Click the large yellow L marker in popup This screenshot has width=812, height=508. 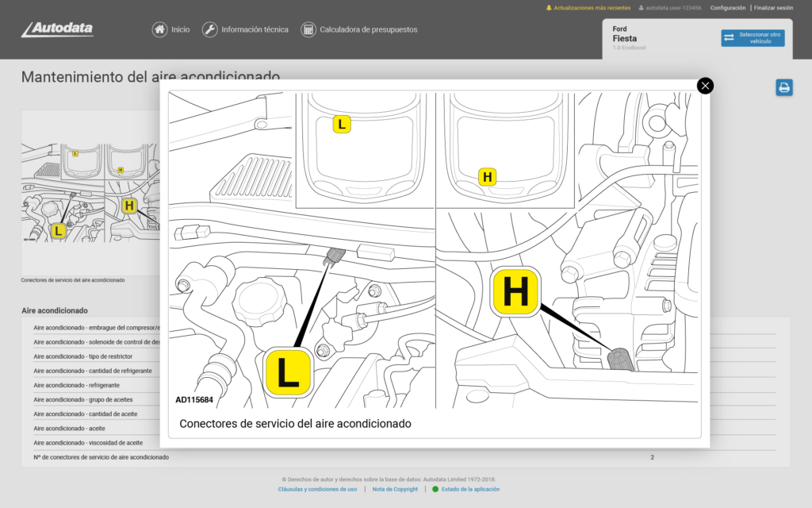288,371
